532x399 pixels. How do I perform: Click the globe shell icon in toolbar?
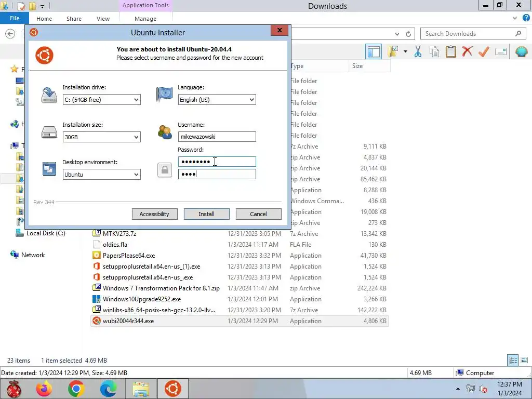coord(521,51)
